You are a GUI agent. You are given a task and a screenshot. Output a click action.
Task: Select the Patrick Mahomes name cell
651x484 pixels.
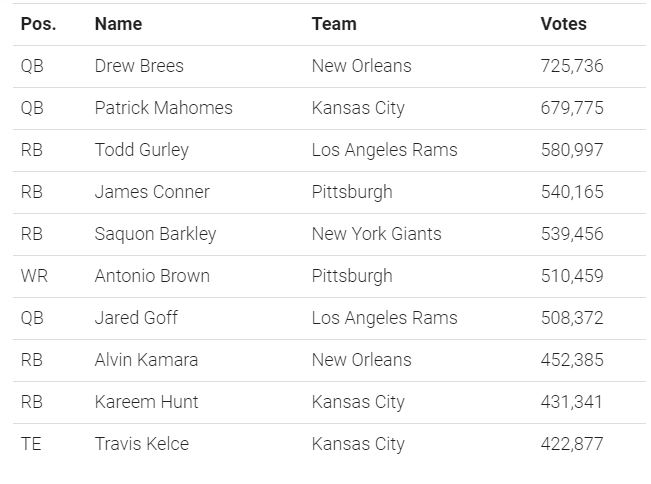tap(164, 108)
